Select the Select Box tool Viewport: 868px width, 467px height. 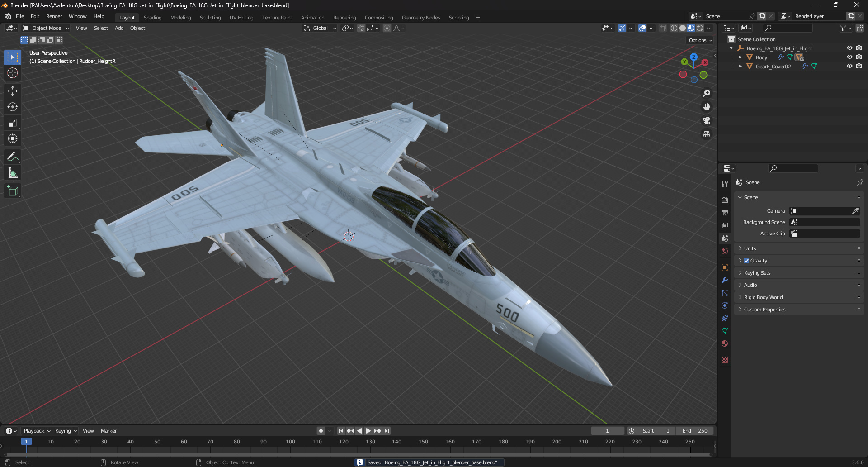(x=13, y=57)
